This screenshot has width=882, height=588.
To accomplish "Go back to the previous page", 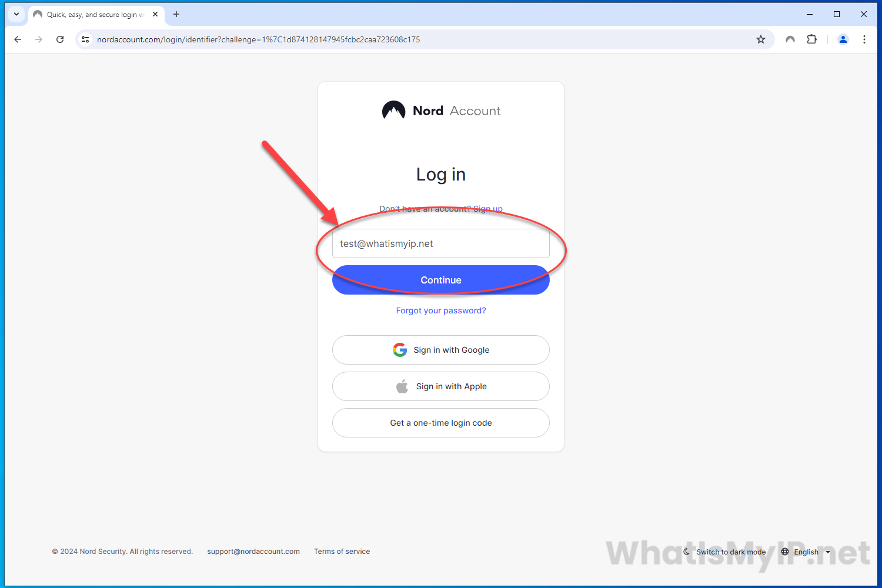I will (x=18, y=39).
